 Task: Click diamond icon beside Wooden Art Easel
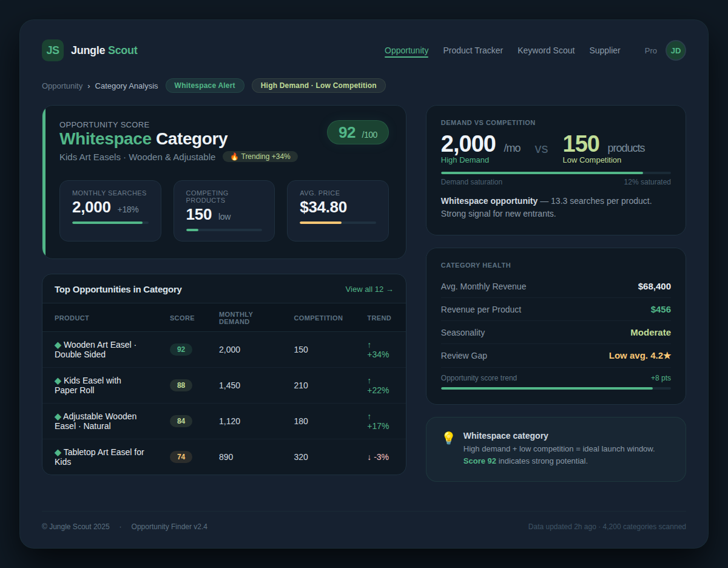[x=58, y=345]
